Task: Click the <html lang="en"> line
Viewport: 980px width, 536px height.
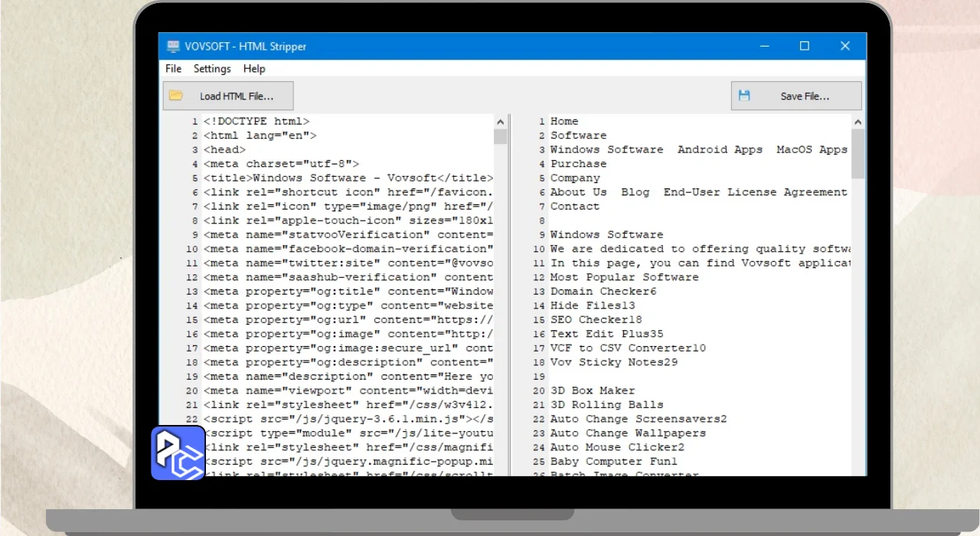Action: pyautogui.click(x=260, y=136)
